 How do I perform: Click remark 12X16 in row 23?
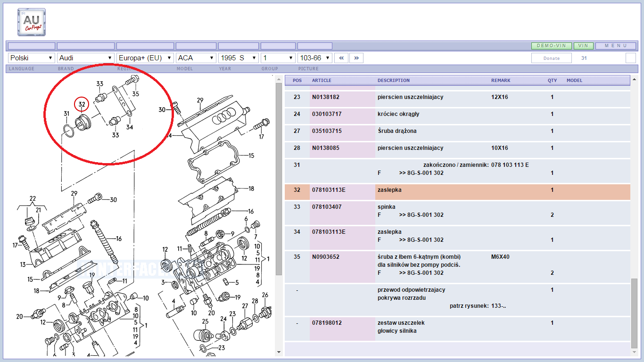click(500, 97)
